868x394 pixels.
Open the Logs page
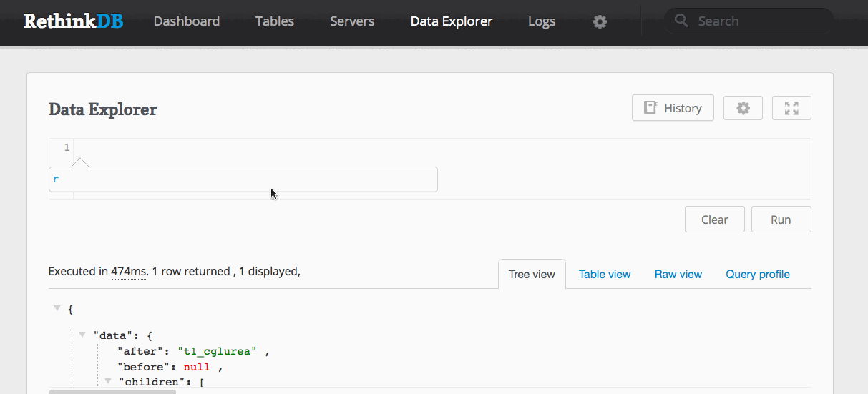[x=542, y=21]
